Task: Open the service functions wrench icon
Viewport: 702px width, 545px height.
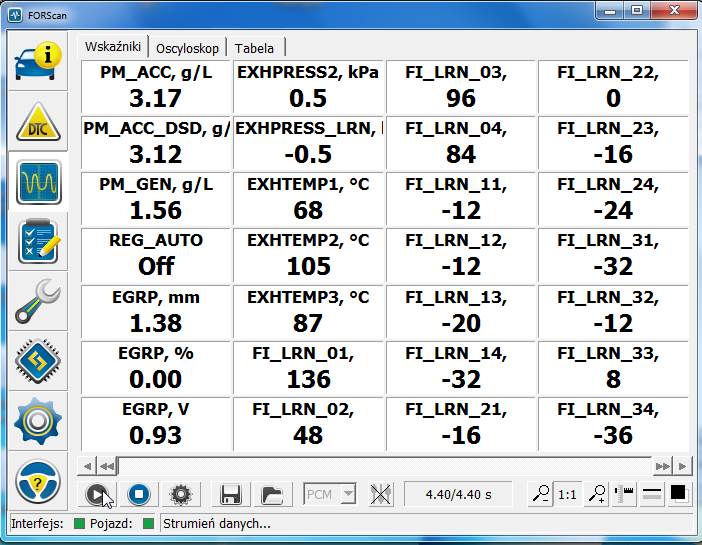Action: [x=38, y=302]
